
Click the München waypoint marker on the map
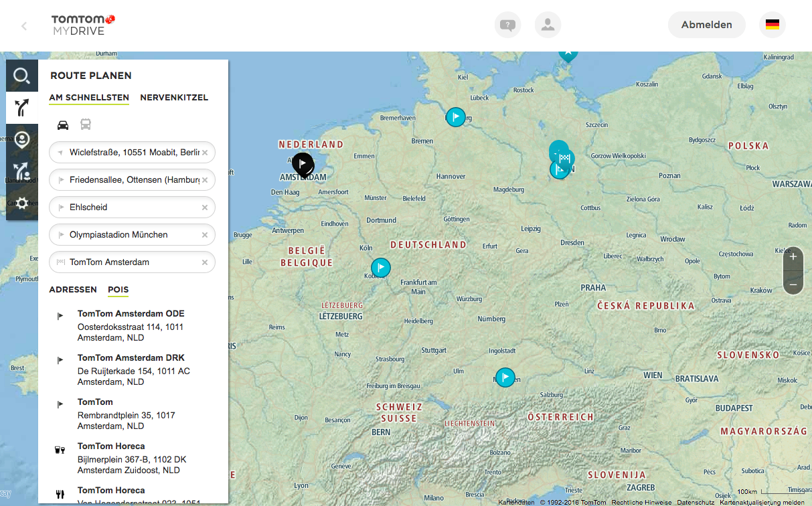[505, 377]
